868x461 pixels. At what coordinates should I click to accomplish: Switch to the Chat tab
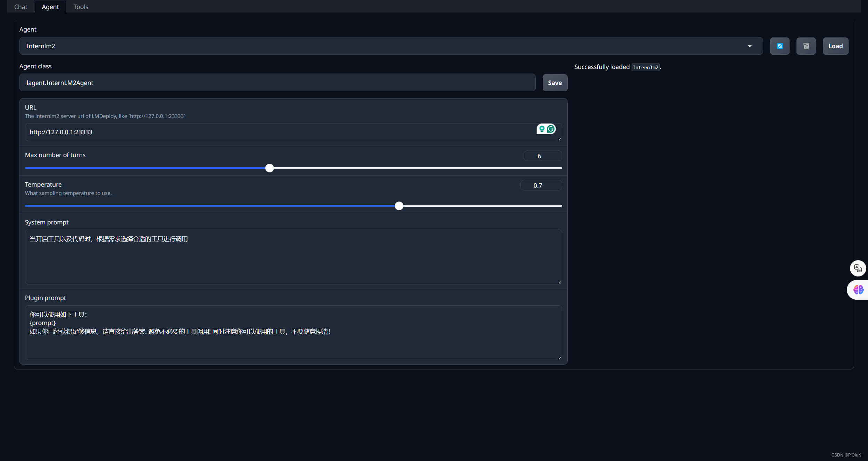click(21, 7)
